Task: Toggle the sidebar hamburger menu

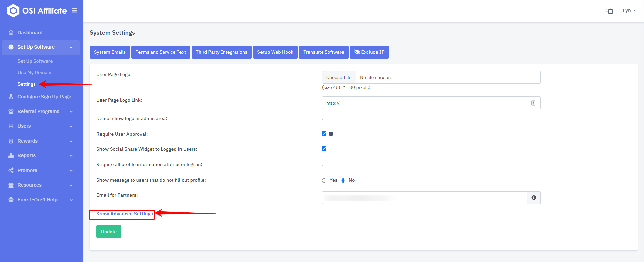Action: pos(74,11)
